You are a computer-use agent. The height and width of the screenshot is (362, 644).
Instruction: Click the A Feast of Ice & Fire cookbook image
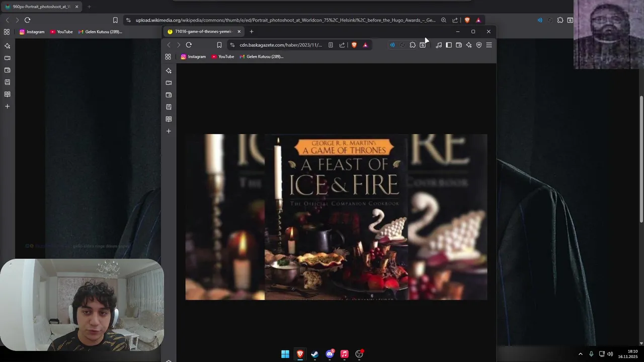(x=336, y=217)
